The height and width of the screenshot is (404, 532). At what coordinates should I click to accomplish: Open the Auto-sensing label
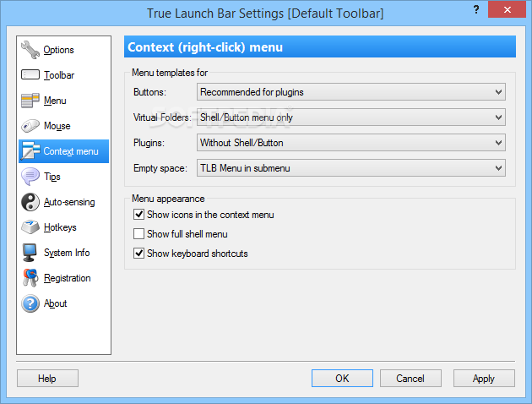pos(69,202)
